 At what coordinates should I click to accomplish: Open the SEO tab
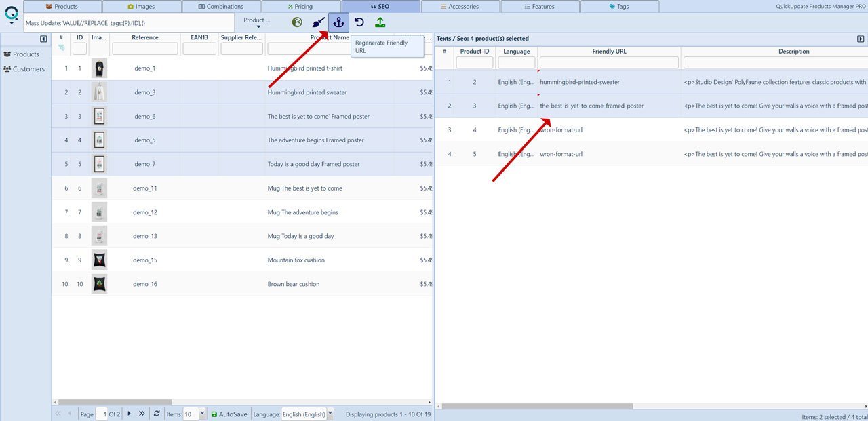[x=380, y=6]
